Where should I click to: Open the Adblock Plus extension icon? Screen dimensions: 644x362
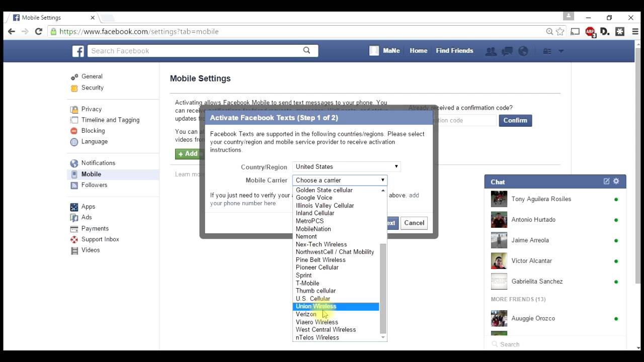(590, 32)
